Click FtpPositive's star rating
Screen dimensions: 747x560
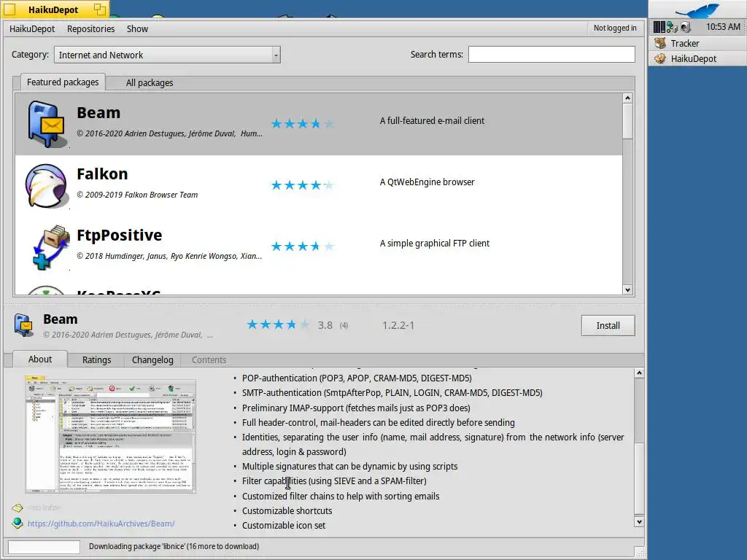coord(302,246)
